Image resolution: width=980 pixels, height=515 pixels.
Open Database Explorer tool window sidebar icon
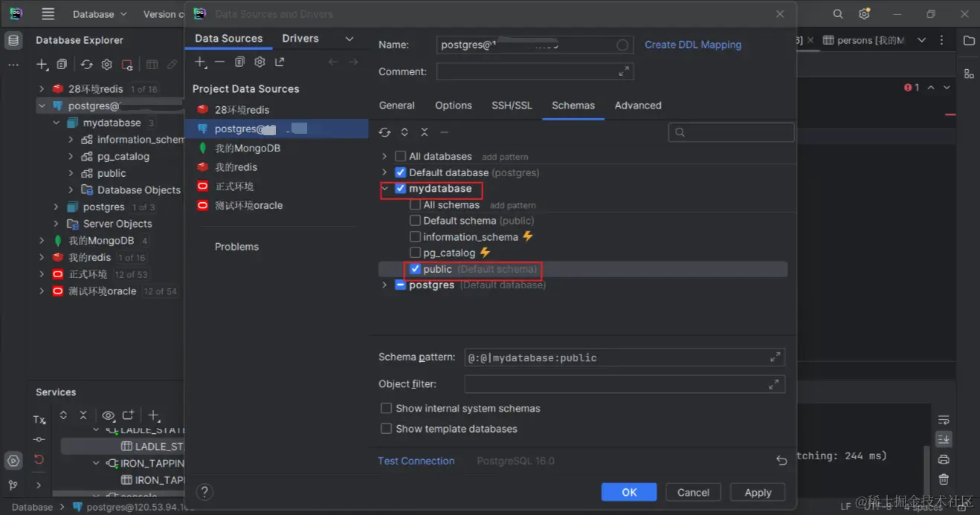[x=13, y=40]
